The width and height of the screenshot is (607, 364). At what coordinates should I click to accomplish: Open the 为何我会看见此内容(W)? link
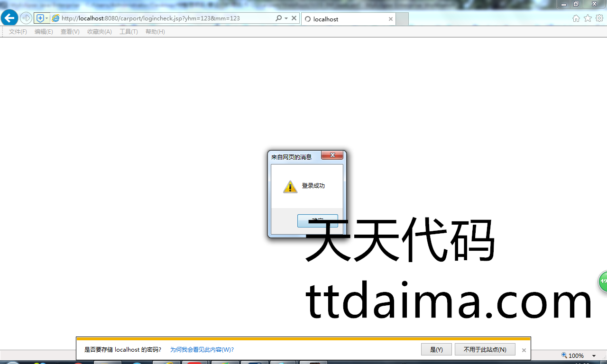pos(202,350)
